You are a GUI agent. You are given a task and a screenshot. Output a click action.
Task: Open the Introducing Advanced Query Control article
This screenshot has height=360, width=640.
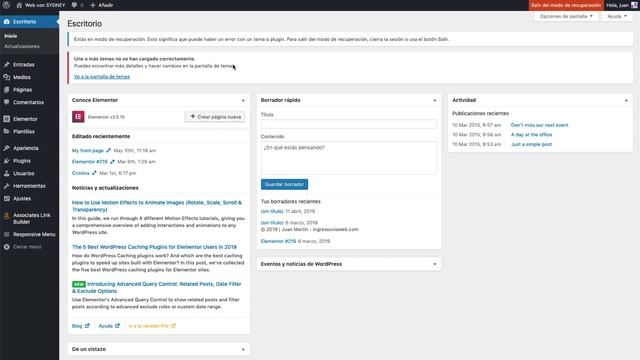pyautogui.click(x=157, y=287)
